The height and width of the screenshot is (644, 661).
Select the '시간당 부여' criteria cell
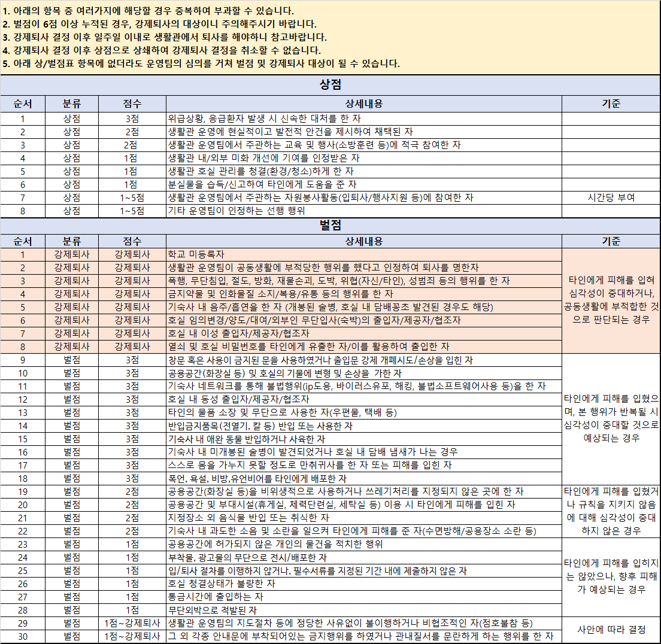[x=611, y=198]
